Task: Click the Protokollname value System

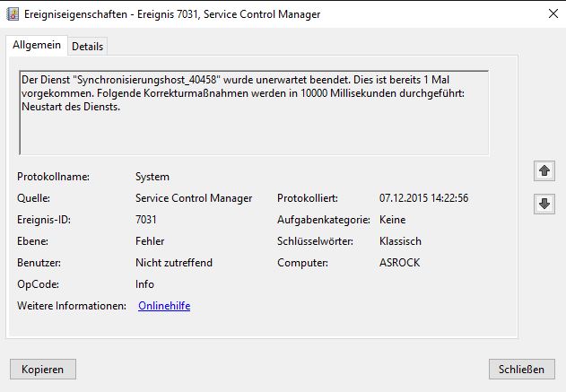Action: [x=152, y=177]
